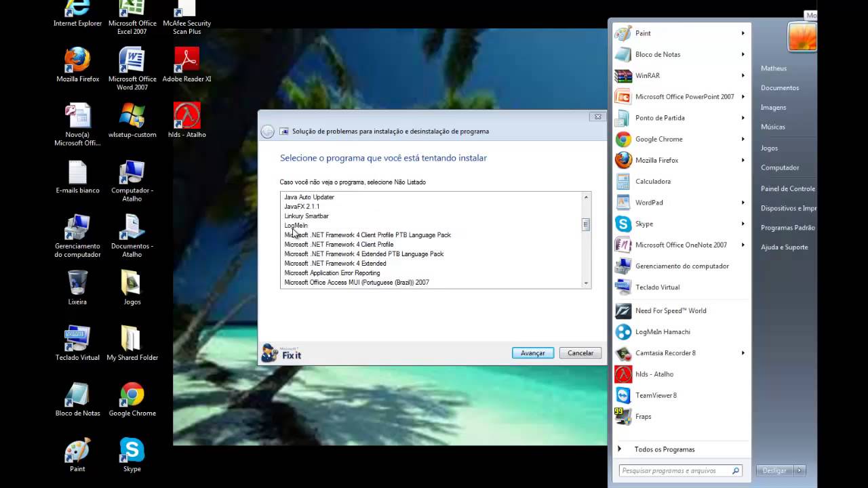Select E-mails bianco file on desktop

(77, 177)
